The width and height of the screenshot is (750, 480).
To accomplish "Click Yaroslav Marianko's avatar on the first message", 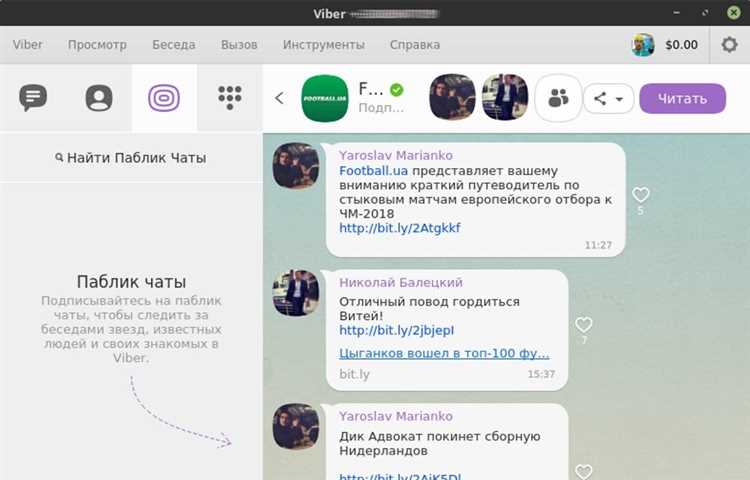I will coord(296,165).
